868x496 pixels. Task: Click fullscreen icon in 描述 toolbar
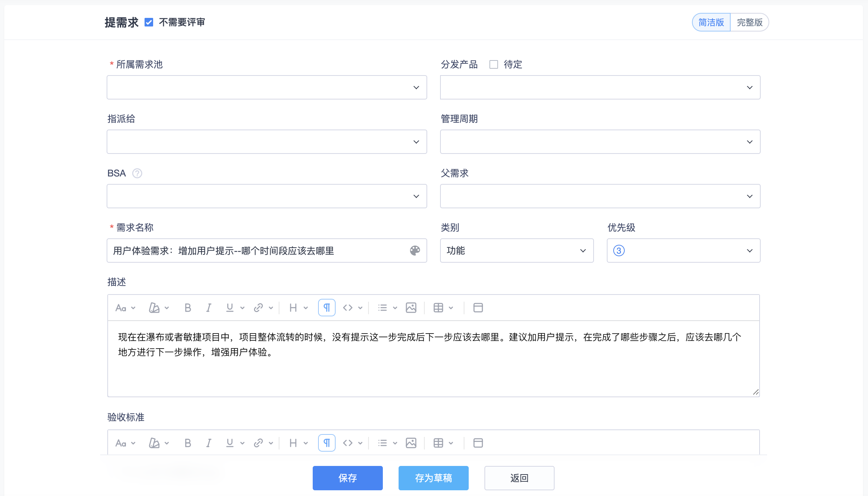point(478,308)
